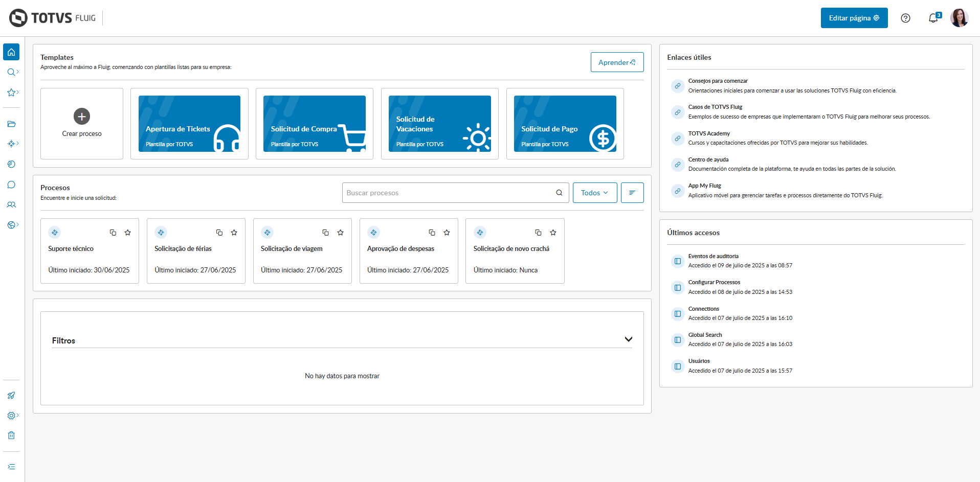The height and width of the screenshot is (482, 980).
Task: Start the Solicitação de férias process
Action: pyautogui.click(x=196, y=251)
